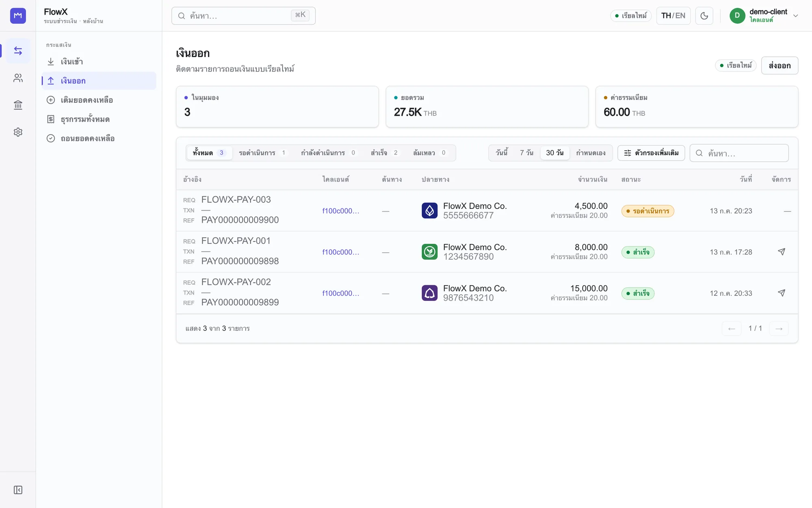Viewport: 812px width, 508px height.
Task: Choose the วันนี้ date range
Action: (x=502, y=153)
